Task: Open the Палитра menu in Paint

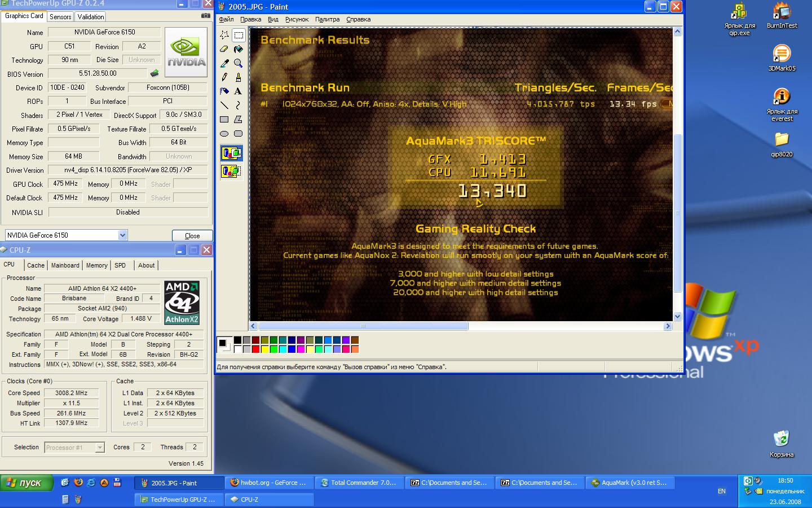Action: point(327,19)
